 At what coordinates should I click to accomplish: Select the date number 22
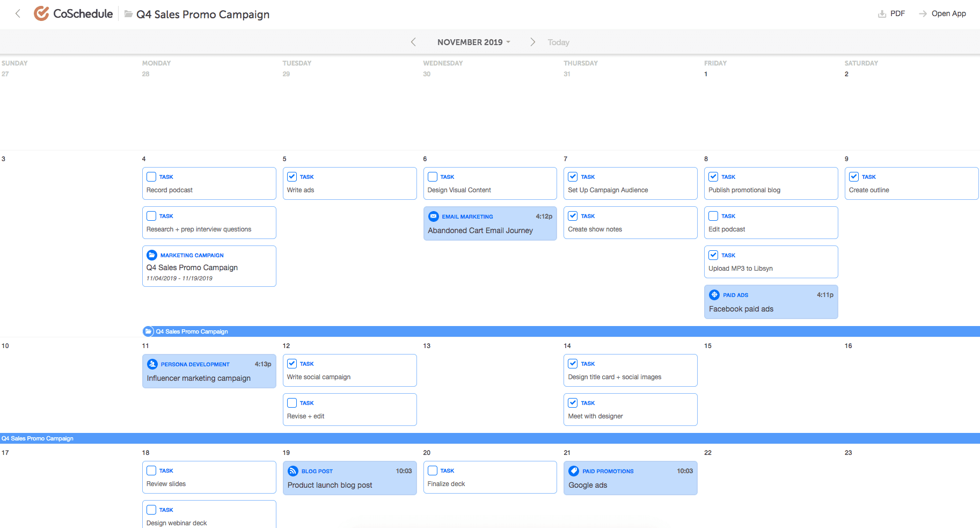[x=708, y=453]
